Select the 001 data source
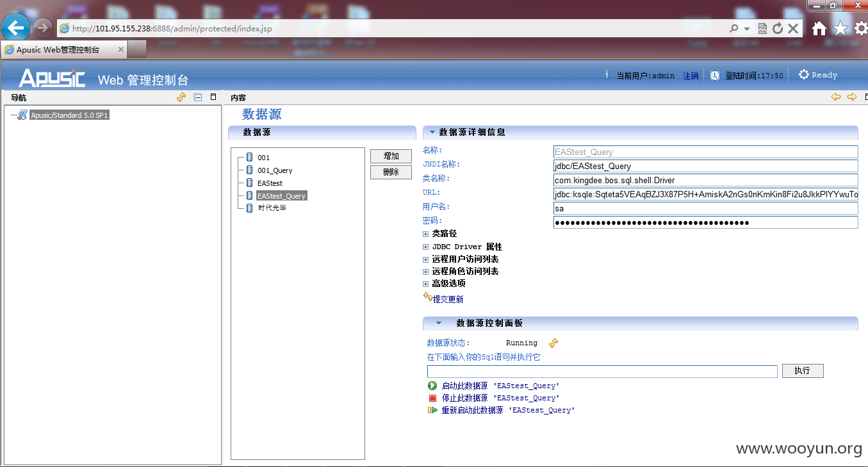 [264, 158]
